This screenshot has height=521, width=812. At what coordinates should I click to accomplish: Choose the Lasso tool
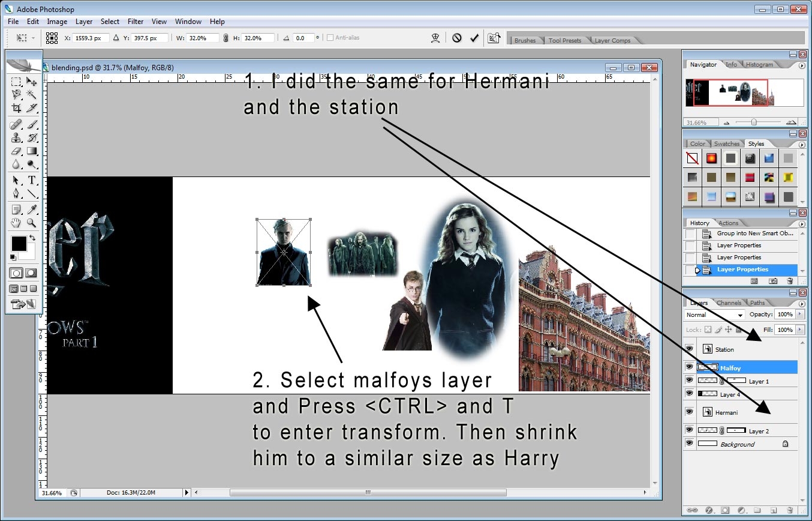[17, 94]
